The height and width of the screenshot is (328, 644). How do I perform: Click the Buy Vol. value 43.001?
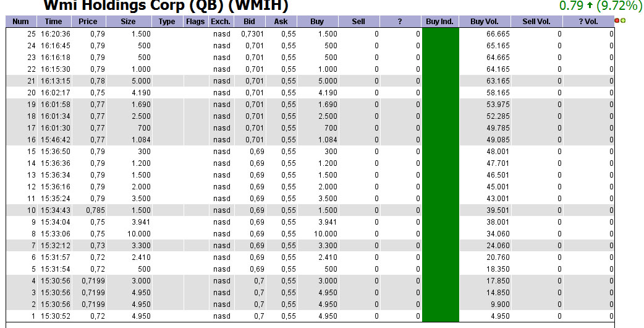(498, 199)
